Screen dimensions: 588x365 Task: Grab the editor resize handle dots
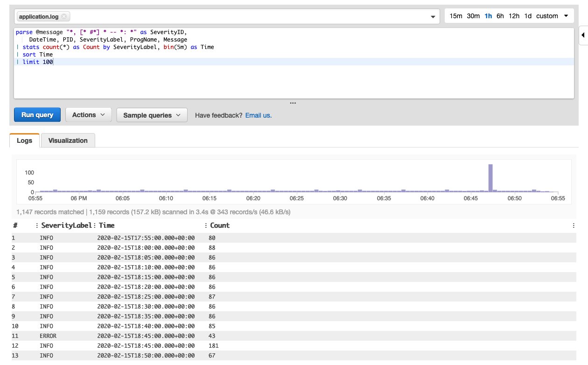293,103
